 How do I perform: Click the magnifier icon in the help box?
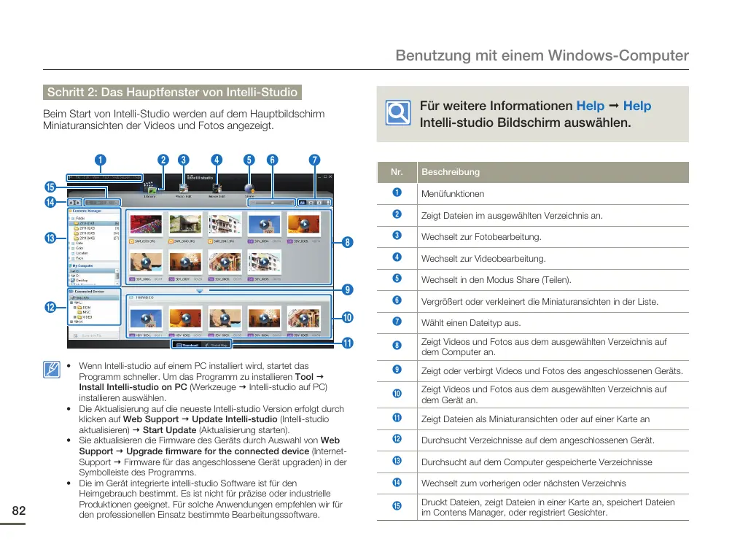(x=398, y=112)
